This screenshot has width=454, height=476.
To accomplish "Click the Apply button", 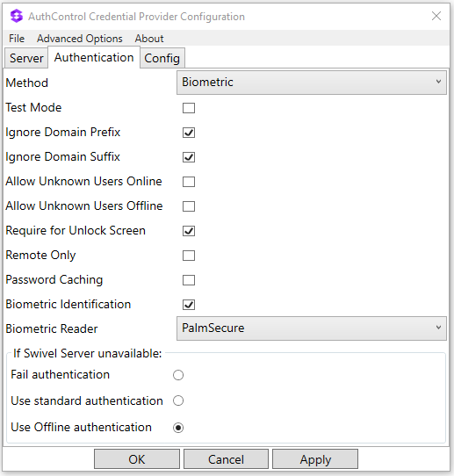I will coord(315,459).
